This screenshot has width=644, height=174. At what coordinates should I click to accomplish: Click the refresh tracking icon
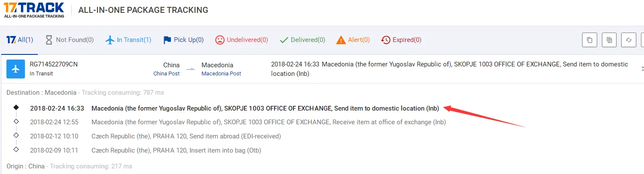point(629,40)
